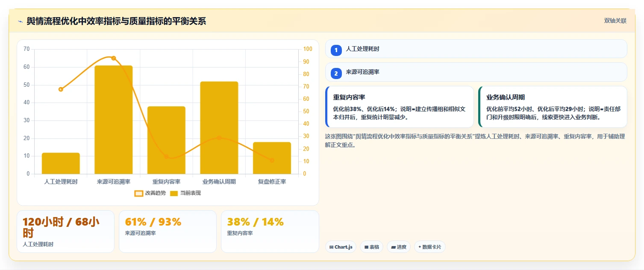Click the 改善趋势 legend swatch box
The height and width of the screenshot is (270, 644).
pos(139,194)
